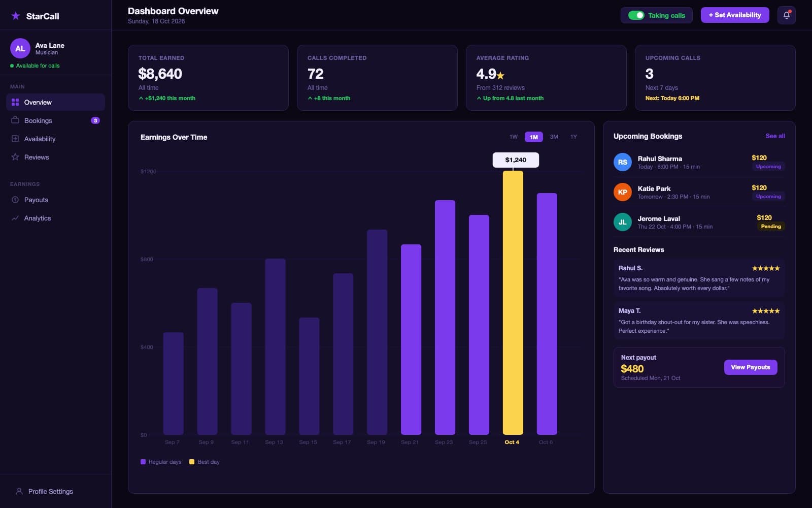The height and width of the screenshot is (508, 812).
Task: Click the Total Earned $8,640 value
Action: click(x=160, y=74)
